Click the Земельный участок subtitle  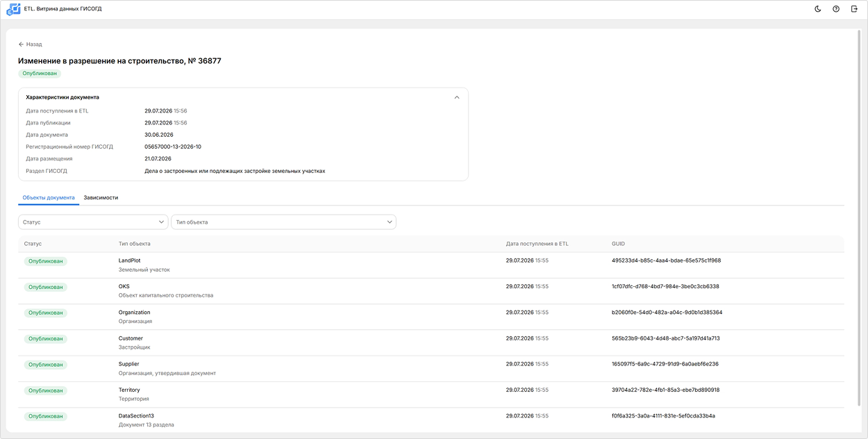(x=144, y=270)
